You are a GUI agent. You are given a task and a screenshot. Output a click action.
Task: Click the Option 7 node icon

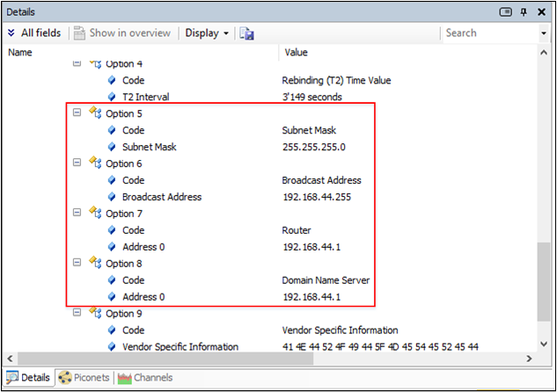95,213
